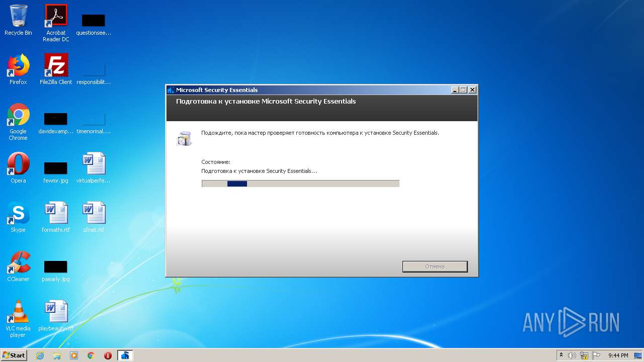Select the virtualperfe... Word document
644x362 pixels.
(94, 168)
